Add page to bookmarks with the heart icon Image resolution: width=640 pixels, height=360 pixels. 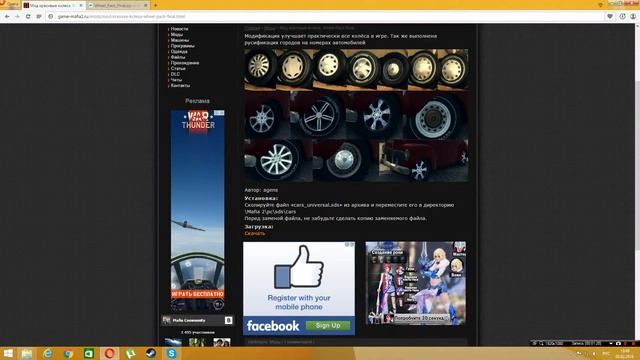[610, 16]
